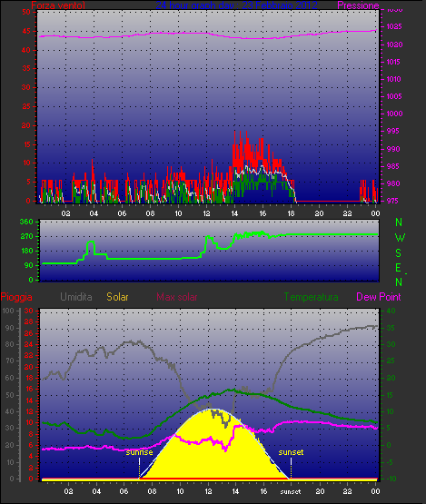The width and height of the screenshot is (426, 504).
Task: Click '360' on the wind direction axis
Action: point(26,222)
